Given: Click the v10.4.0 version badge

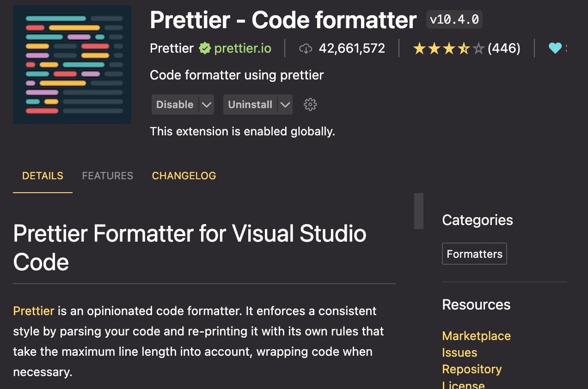Looking at the screenshot, I should tap(454, 19).
